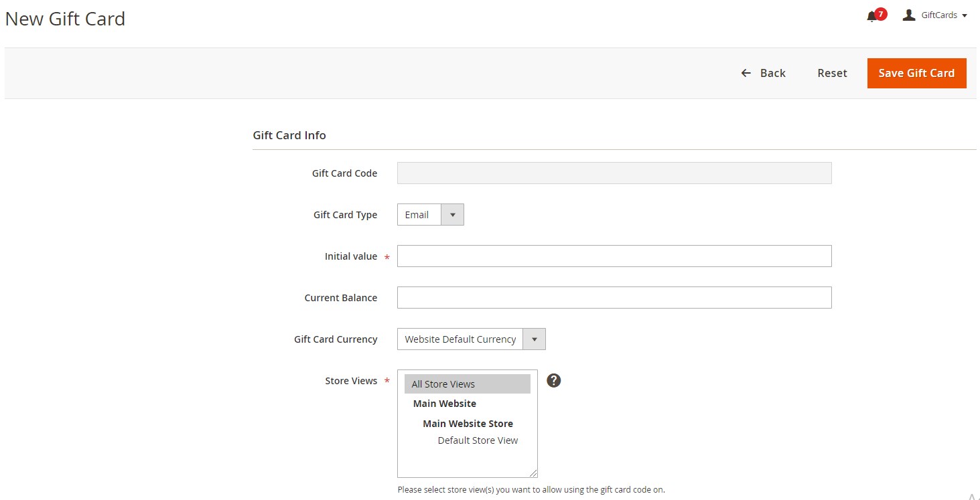Select Main Website Store in list
Viewport: 980px width, 500px height.
[x=468, y=424]
